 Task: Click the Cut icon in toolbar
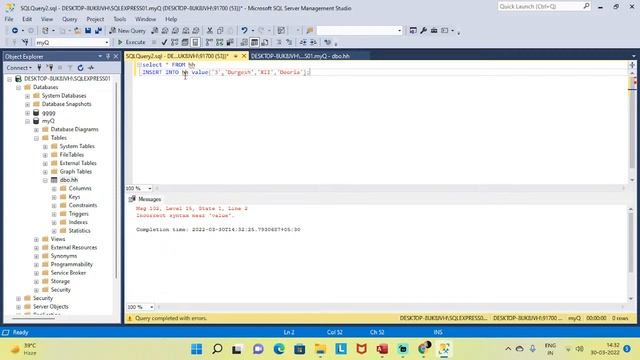tap(210, 31)
